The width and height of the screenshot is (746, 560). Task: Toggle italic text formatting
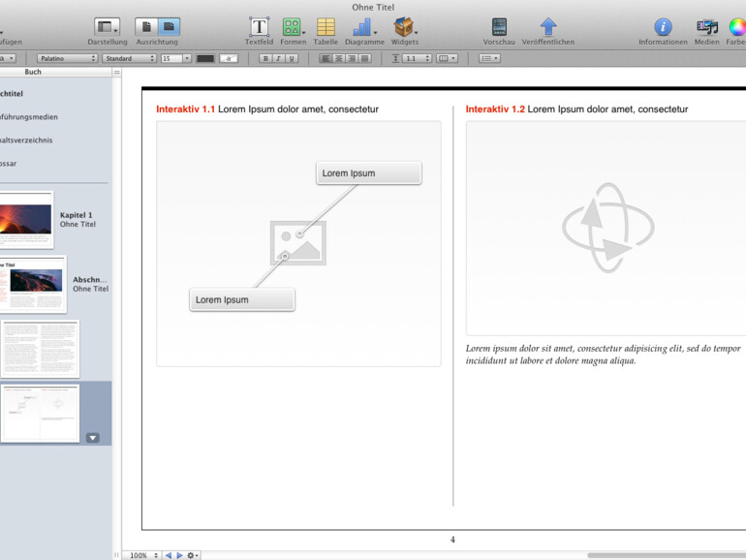pyautogui.click(x=278, y=59)
